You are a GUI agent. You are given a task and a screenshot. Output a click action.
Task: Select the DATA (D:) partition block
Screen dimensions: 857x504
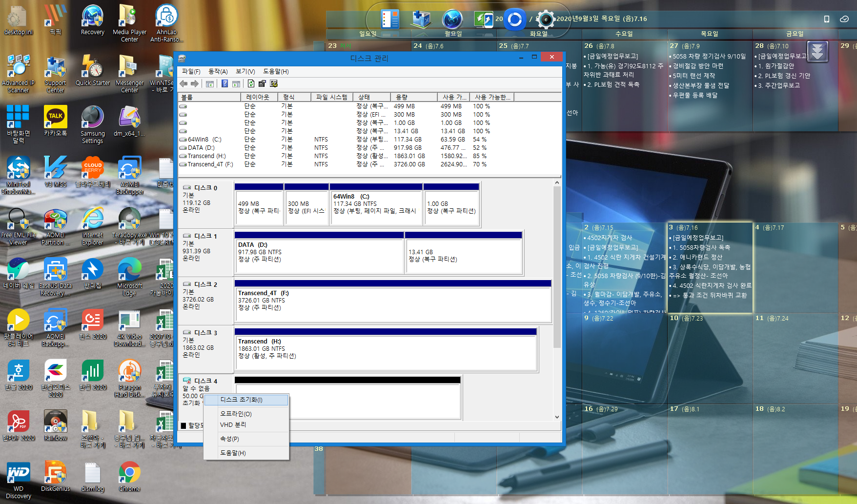319,253
